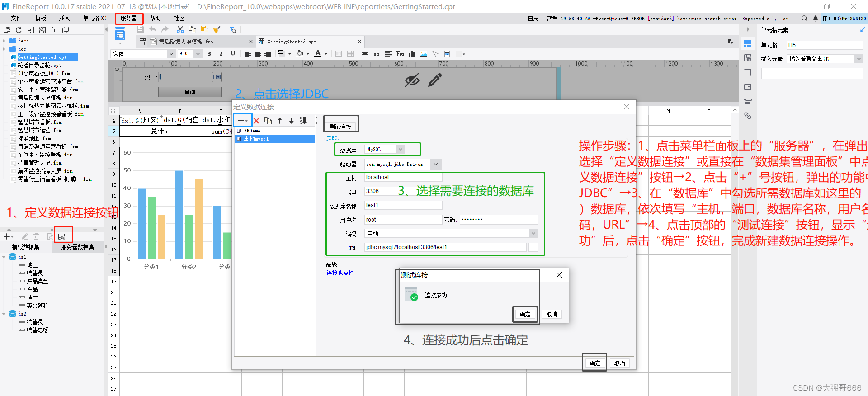Align cell text to center
This screenshot has width=868, height=396.
tap(258, 54)
